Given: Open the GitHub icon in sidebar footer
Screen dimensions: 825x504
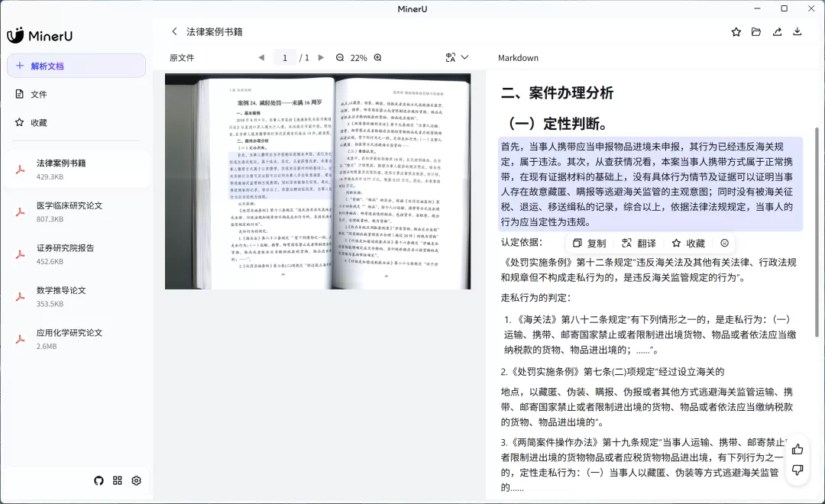Looking at the screenshot, I should [x=99, y=480].
